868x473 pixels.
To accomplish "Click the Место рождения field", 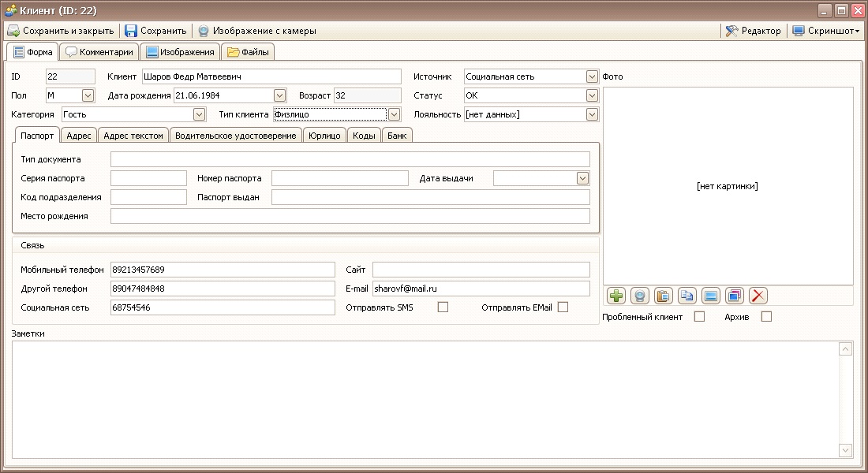I will click(x=350, y=216).
